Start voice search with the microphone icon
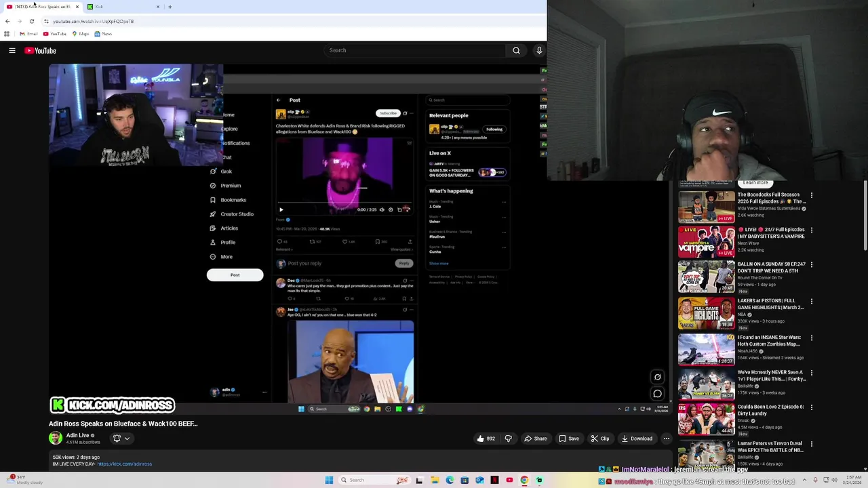Viewport: 868px width, 488px height. tap(539, 50)
